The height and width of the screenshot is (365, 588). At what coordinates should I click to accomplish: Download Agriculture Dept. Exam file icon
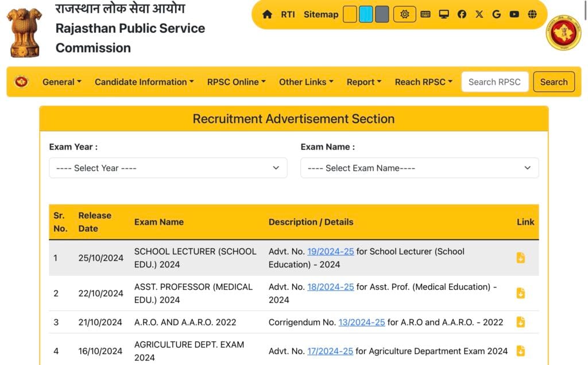(520, 351)
